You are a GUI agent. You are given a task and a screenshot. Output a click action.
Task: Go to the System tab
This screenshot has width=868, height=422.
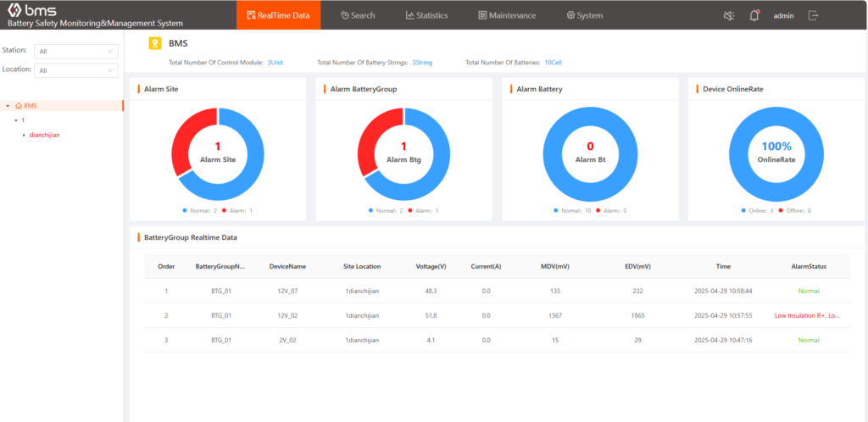point(584,15)
